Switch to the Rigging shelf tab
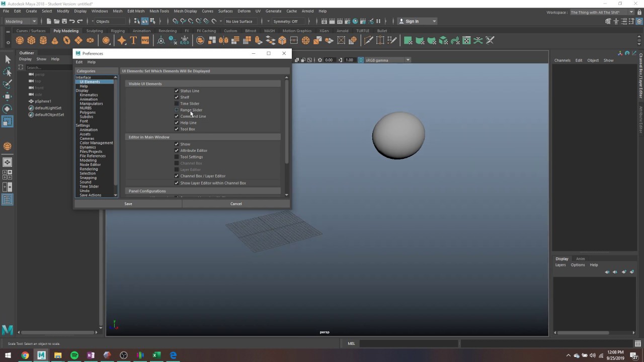 tap(118, 31)
